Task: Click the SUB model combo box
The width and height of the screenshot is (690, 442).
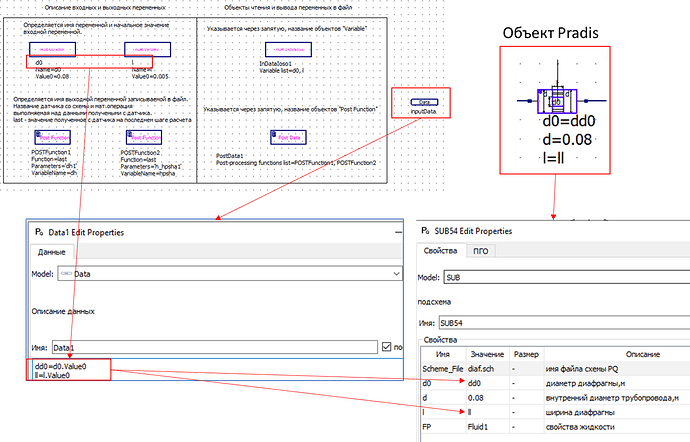Action: pyautogui.click(x=567, y=277)
